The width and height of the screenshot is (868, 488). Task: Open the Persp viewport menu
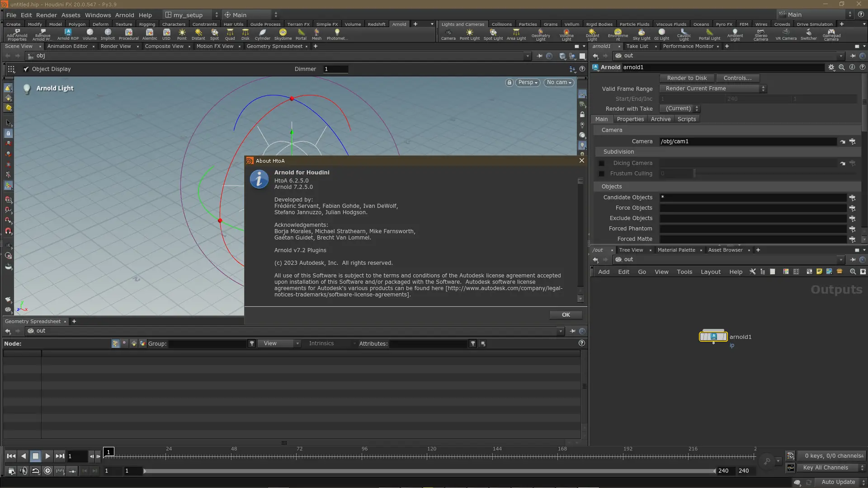point(528,82)
